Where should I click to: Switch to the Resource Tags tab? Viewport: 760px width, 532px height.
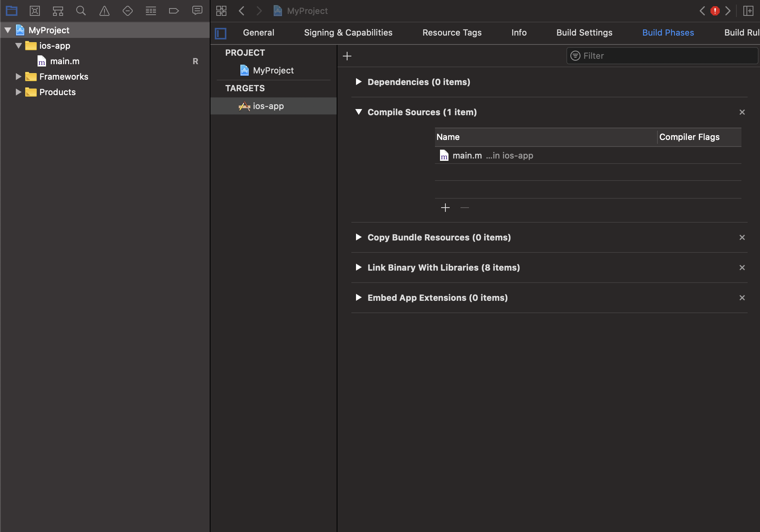point(452,32)
